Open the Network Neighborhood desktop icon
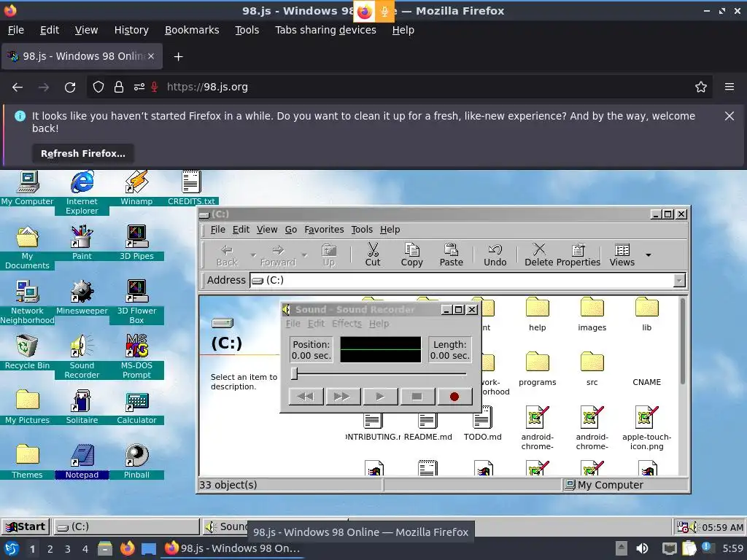The height and width of the screenshot is (560, 747). coord(27,302)
